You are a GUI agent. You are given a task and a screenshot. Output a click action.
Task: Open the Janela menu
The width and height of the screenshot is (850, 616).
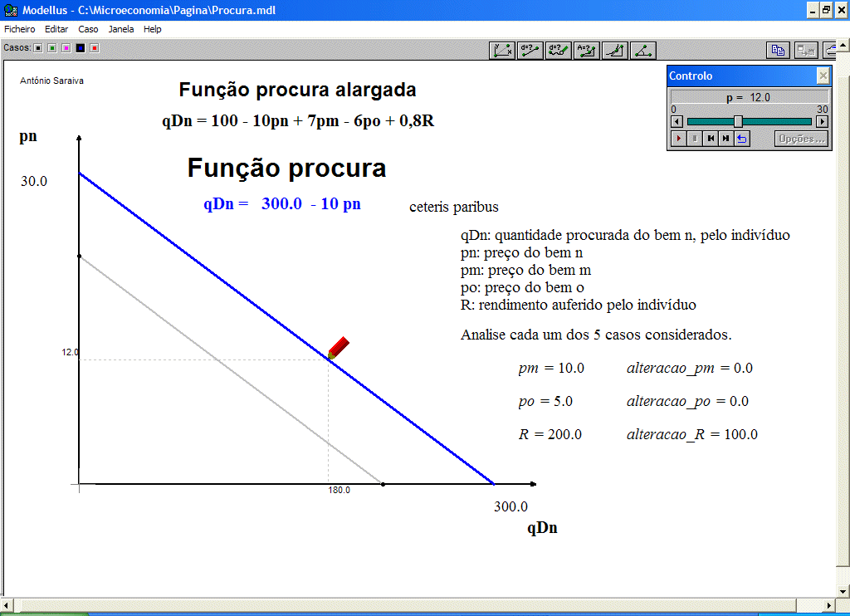click(121, 29)
